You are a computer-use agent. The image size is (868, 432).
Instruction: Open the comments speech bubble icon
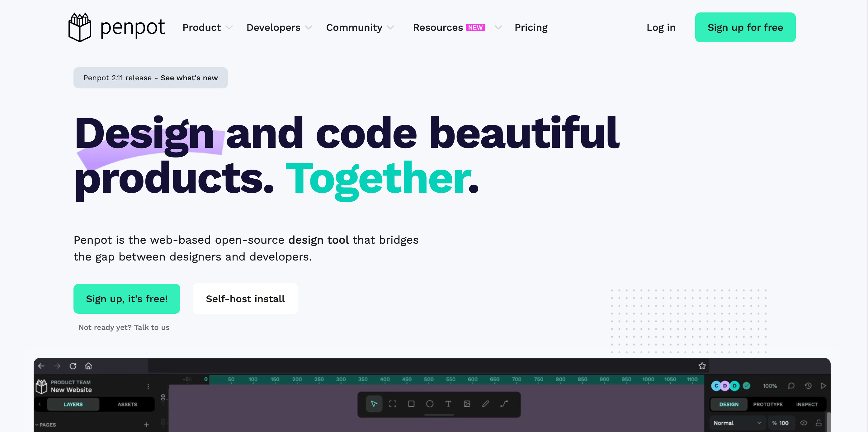791,386
